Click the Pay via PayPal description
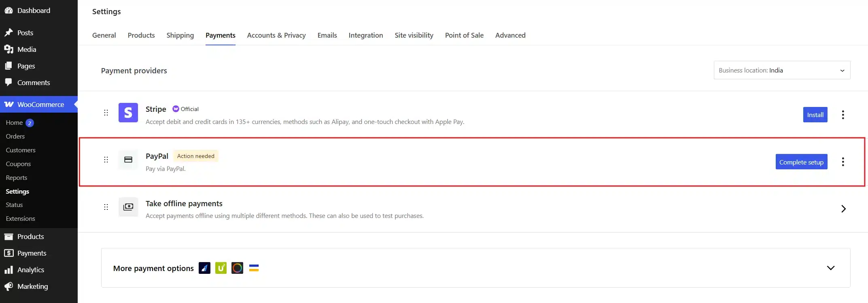This screenshot has width=868, height=303. pos(166,169)
